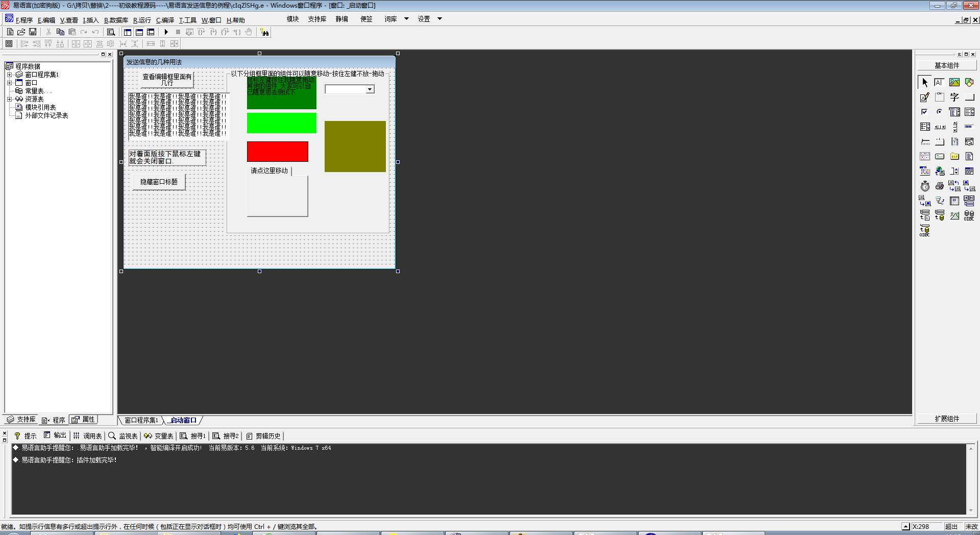Toggle the left work panel view icon

pyautogui.click(x=128, y=32)
